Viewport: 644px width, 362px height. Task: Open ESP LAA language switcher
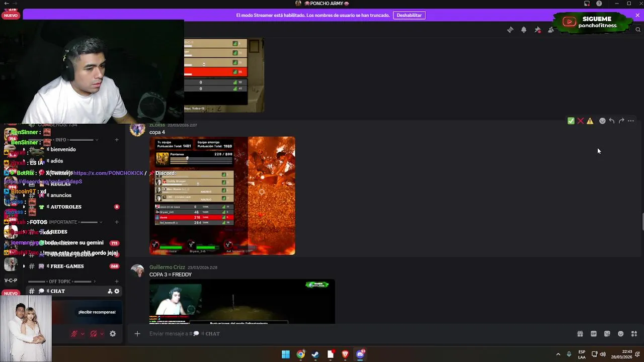pyautogui.click(x=582, y=354)
